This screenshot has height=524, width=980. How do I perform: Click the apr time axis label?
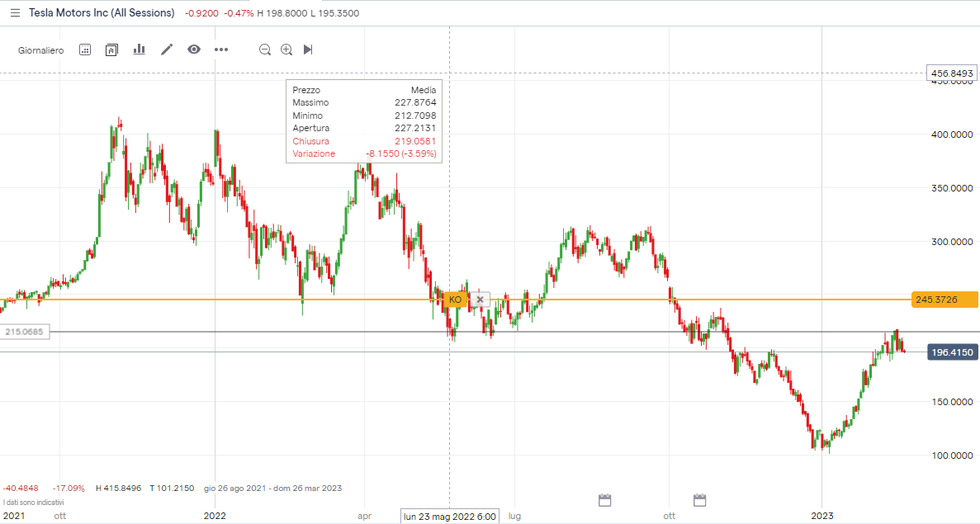click(364, 516)
